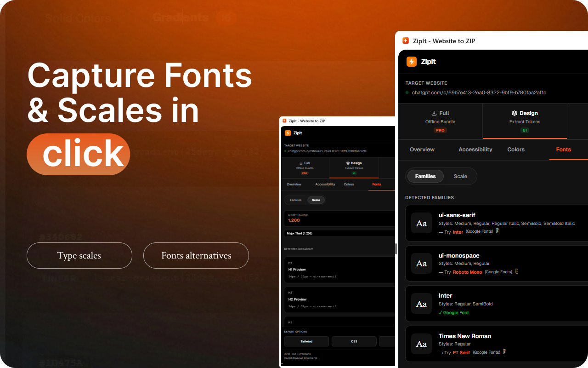Click the ui-sans-serif family name
588x368 pixels.
point(457,215)
